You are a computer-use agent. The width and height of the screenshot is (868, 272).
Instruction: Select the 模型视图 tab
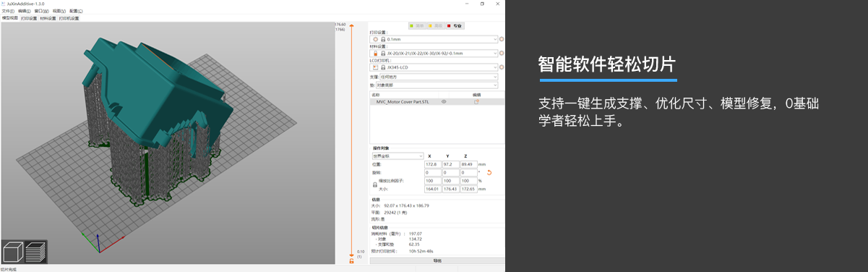[10, 17]
